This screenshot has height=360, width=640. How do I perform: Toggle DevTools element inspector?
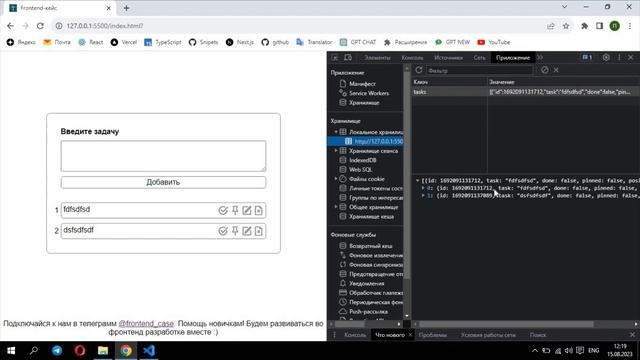coord(335,58)
